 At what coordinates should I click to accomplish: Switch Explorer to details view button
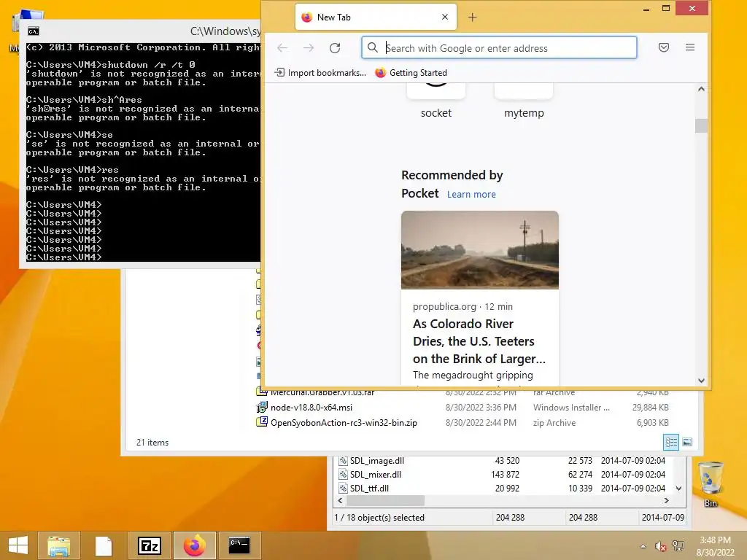click(671, 442)
